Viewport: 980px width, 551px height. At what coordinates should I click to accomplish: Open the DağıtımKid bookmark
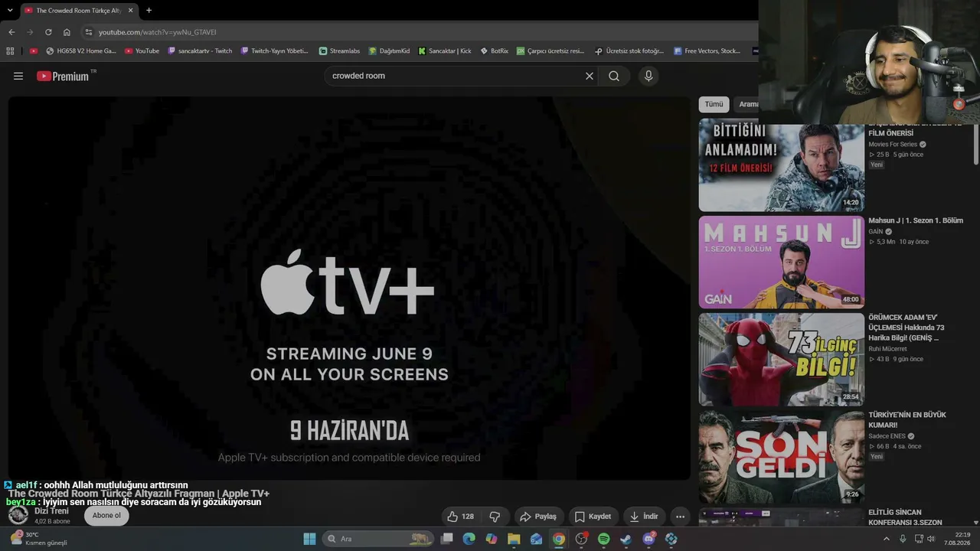[389, 51]
